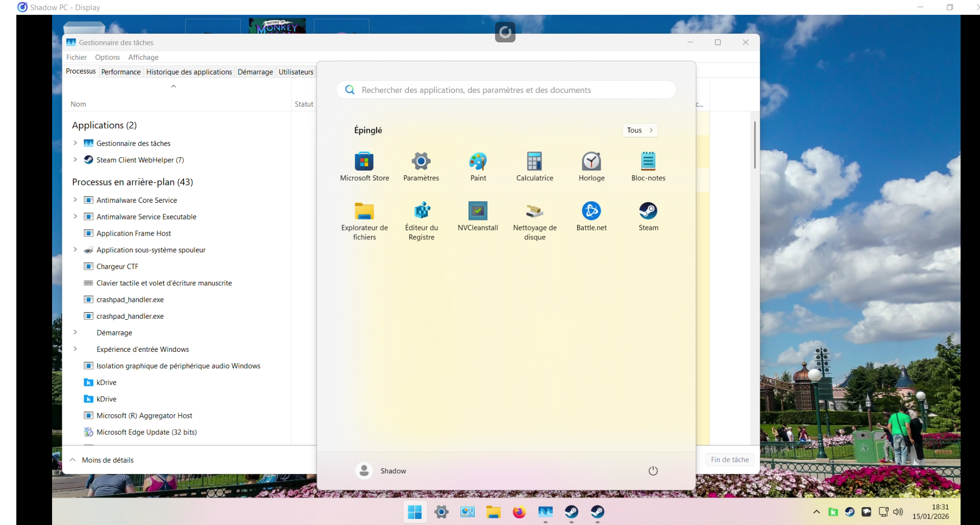The height and width of the screenshot is (525, 980).
Task: Open Firefox from the taskbar
Action: tap(519, 512)
